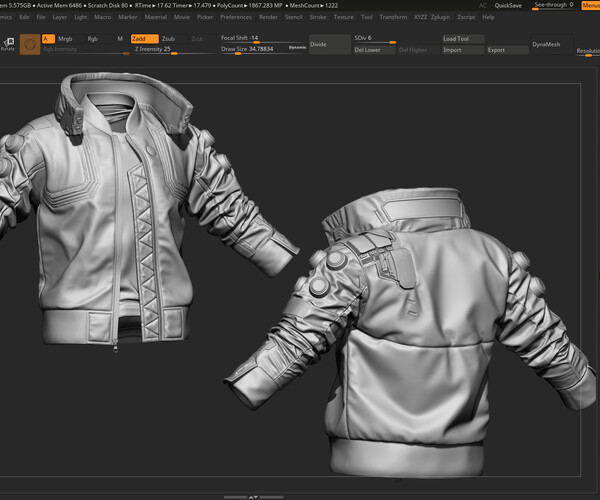Select the round brush/gyro icon
Image resolution: width=600 pixels, height=500 pixels.
30,44
